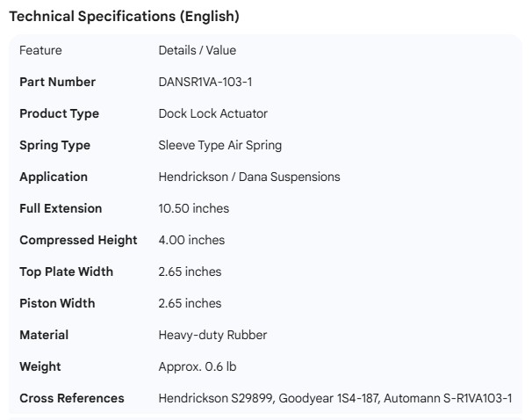Click the Top Plate Width label
532x420 pixels.
(x=66, y=272)
